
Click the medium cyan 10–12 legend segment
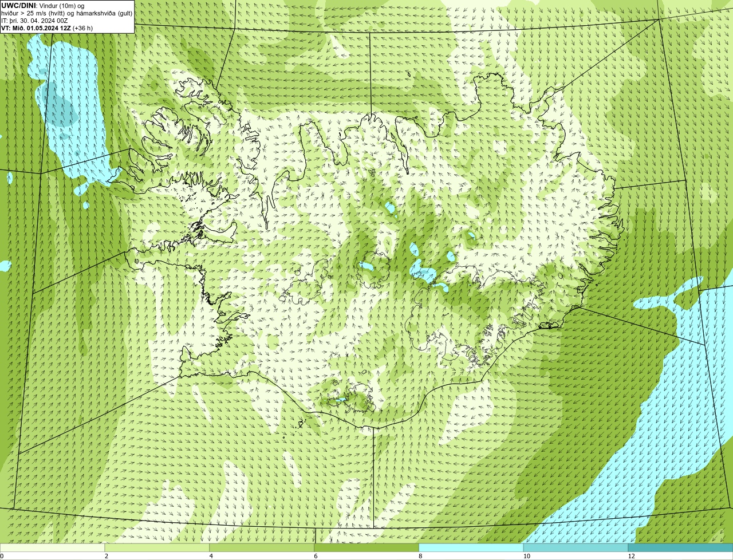pos(576,547)
